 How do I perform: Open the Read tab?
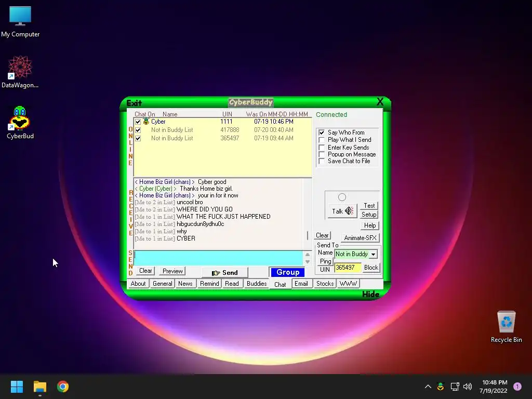pyautogui.click(x=232, y=284)
